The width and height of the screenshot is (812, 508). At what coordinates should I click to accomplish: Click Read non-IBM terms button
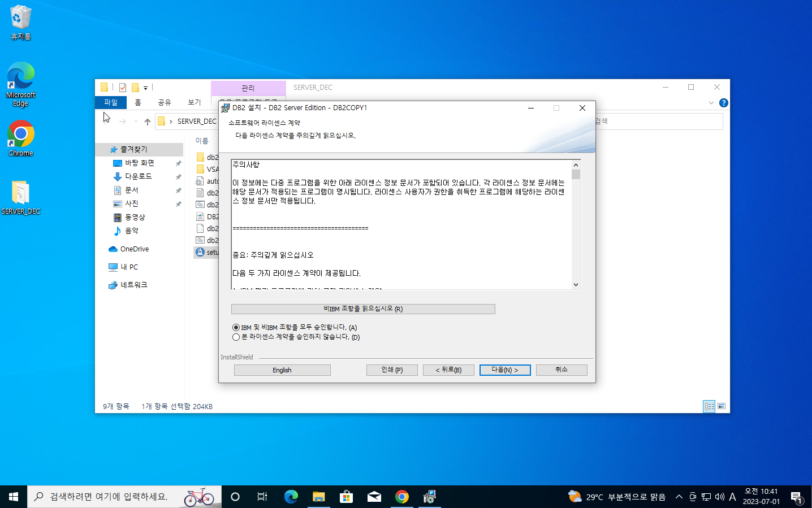pos(363,309)
